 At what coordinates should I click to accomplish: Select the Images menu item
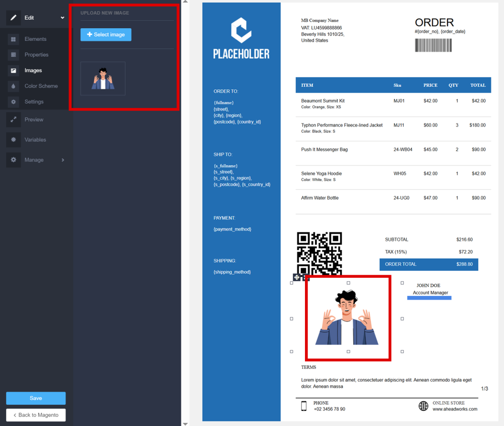(x=33, y=71)
